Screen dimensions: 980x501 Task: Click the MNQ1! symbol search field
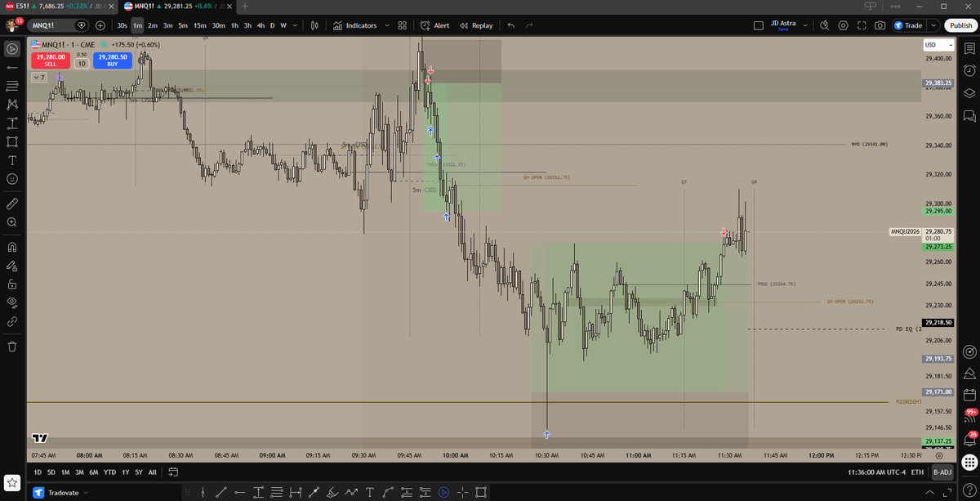pos(58,25)
